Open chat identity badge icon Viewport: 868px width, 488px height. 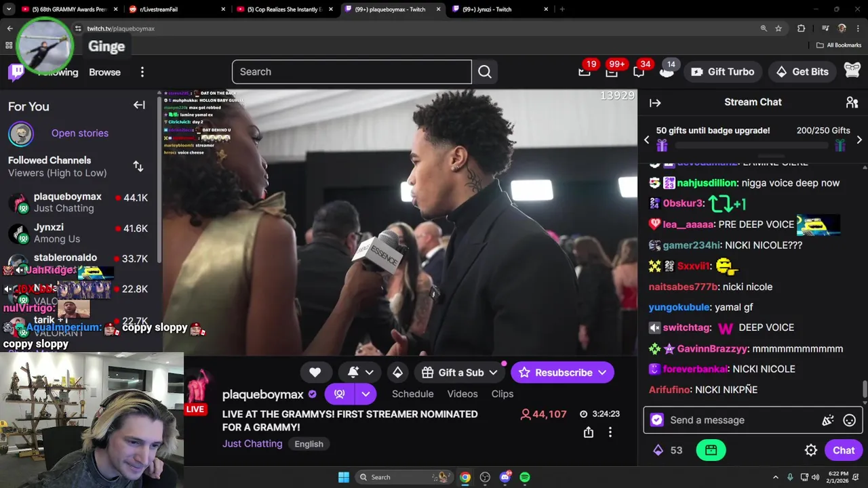tap(656, 420)
